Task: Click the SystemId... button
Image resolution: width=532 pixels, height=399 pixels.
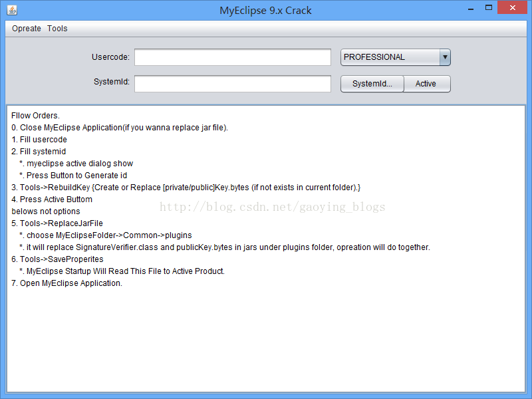Action: click(372, 84)
